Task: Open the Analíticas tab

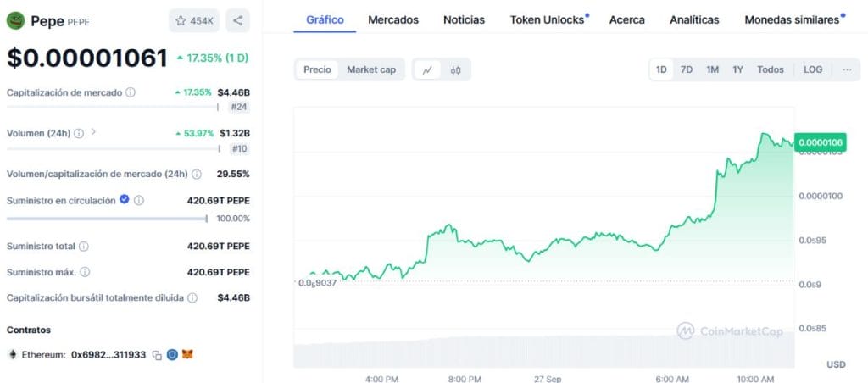Action: [694, 20]
